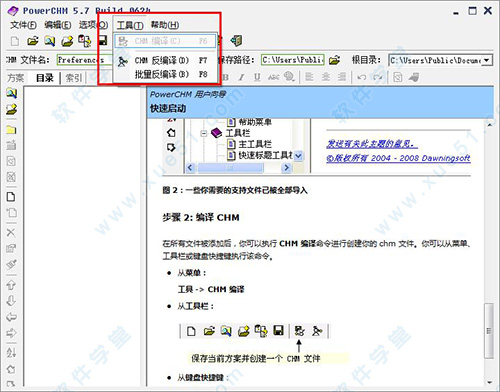Toggle Bold formatting in editor toolbar
500x392 pixels.
pyautogui.click(x=225, y=78)
